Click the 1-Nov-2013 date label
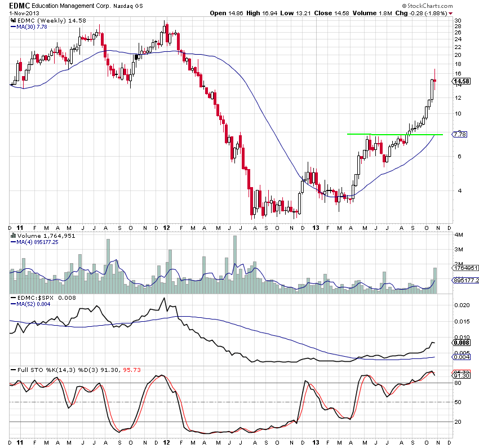 [x=24, y=13]
